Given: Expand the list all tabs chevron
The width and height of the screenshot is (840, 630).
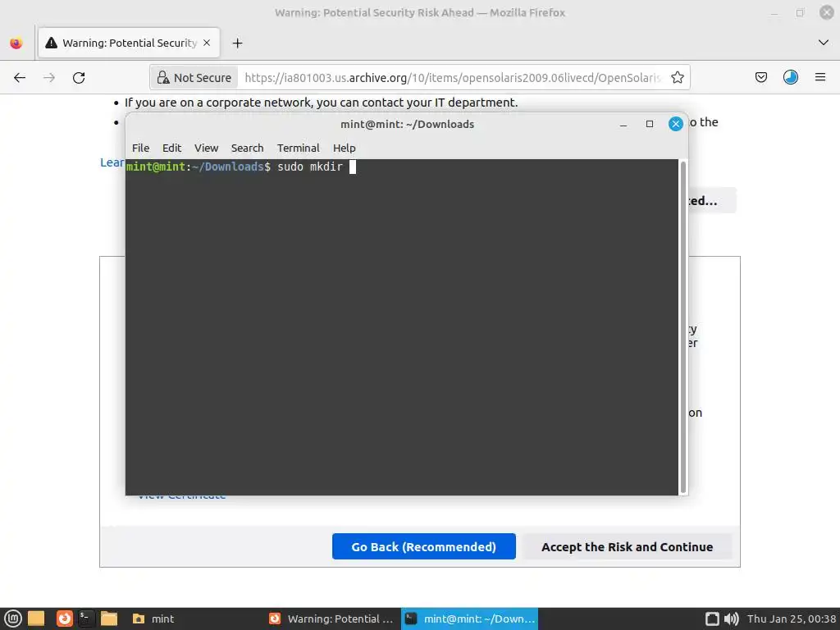Looking at the screenshot, I should 824,43.
